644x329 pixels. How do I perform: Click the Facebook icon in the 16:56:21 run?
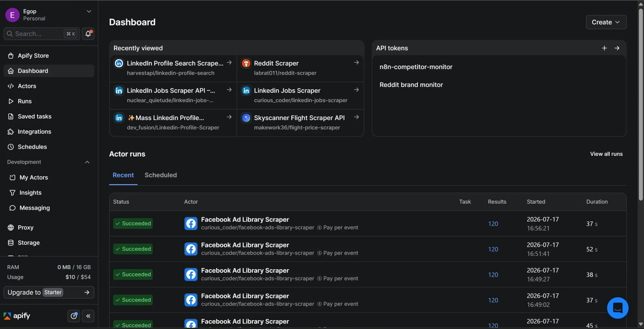coord(191,223)
